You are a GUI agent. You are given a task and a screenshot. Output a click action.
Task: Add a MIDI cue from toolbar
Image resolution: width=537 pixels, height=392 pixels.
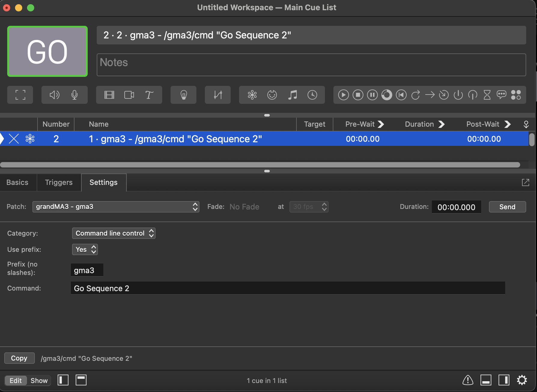pos(272,95)
